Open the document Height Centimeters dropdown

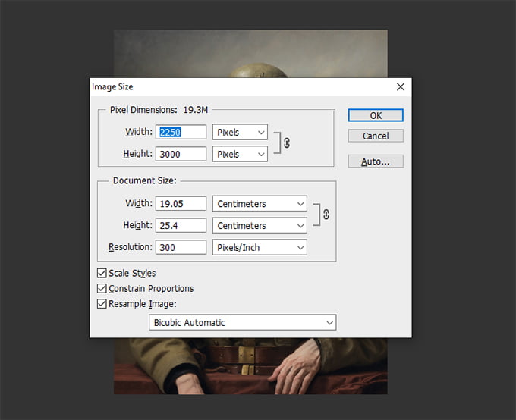point(260,226)
